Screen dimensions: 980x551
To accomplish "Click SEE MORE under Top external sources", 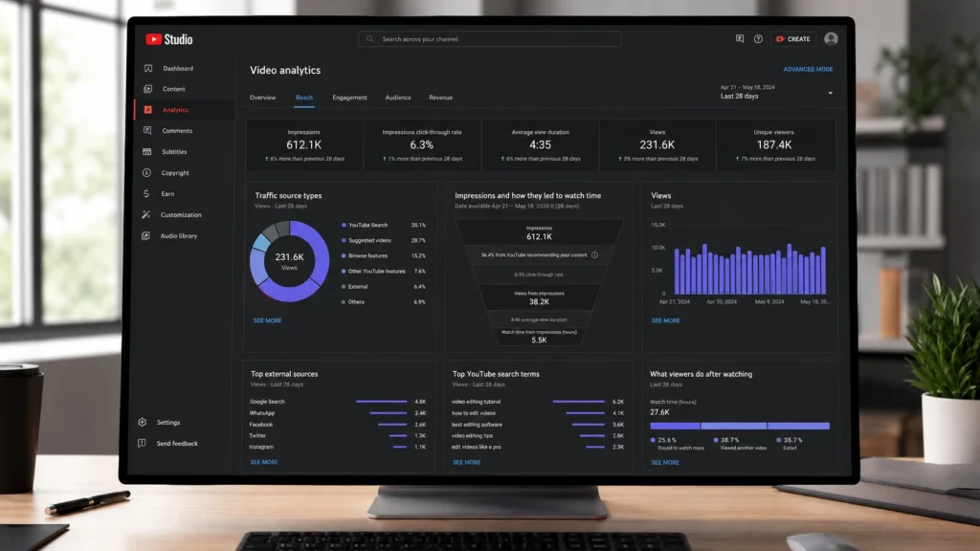I will click(x=264, y=462).
